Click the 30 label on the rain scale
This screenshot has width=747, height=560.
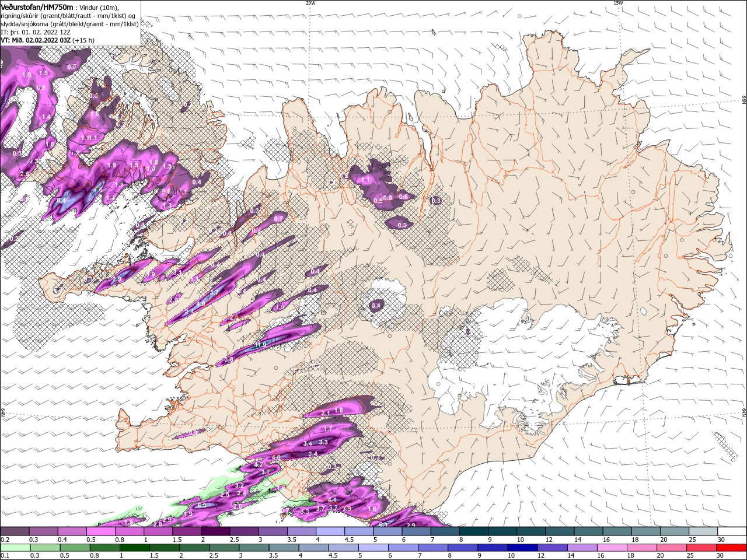click(x=721, y=555)
